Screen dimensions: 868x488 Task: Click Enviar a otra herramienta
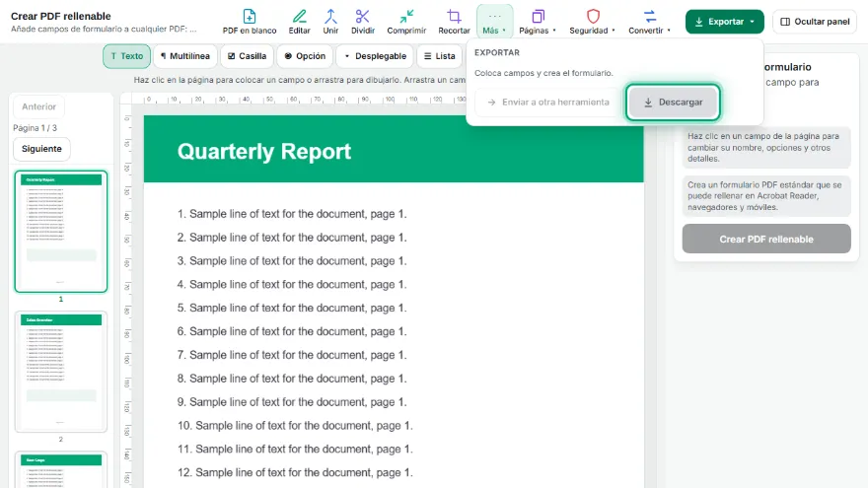pos(547,103)
